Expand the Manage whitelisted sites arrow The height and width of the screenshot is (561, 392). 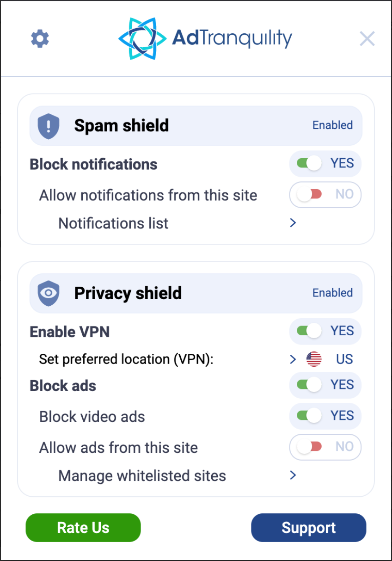(293, 475)
